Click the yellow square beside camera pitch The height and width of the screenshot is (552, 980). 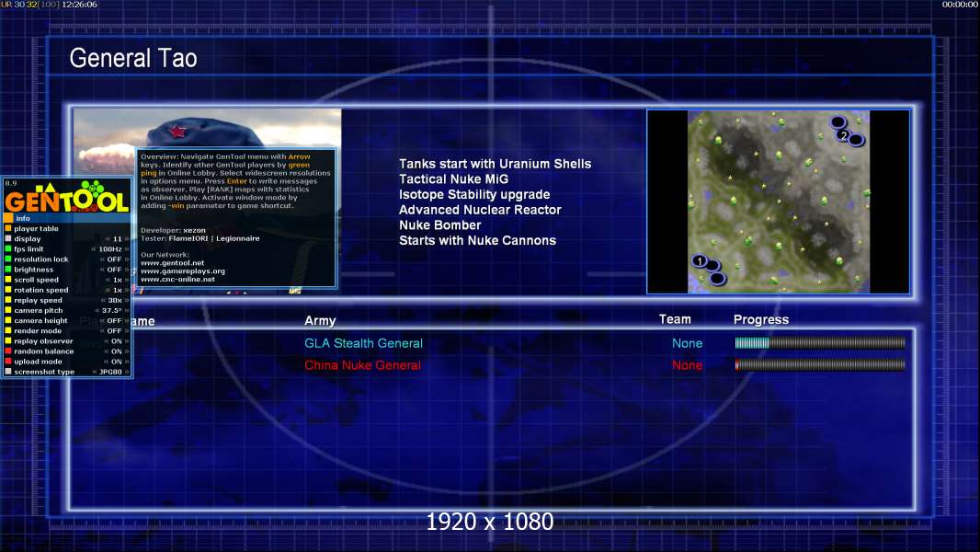tap(8, 310)
